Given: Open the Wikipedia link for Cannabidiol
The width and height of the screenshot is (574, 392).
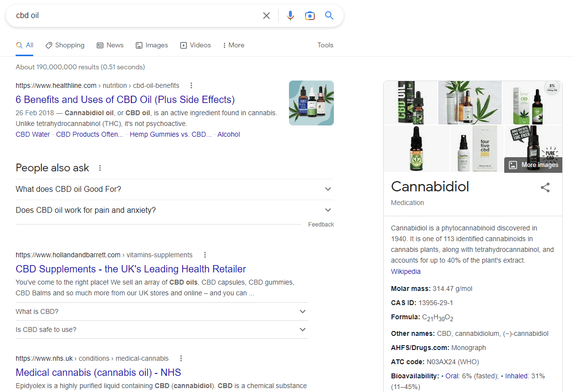Looking at the screenshot, I should pos(406,271).
